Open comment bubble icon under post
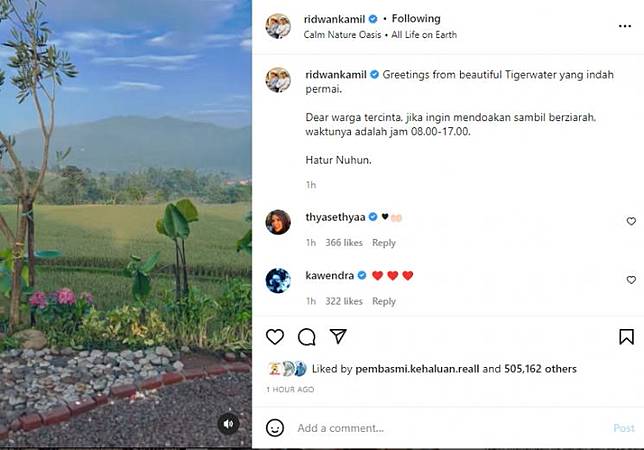Viewport: 644px width, 450px height. pyautogui.click(x=306, y=337)
